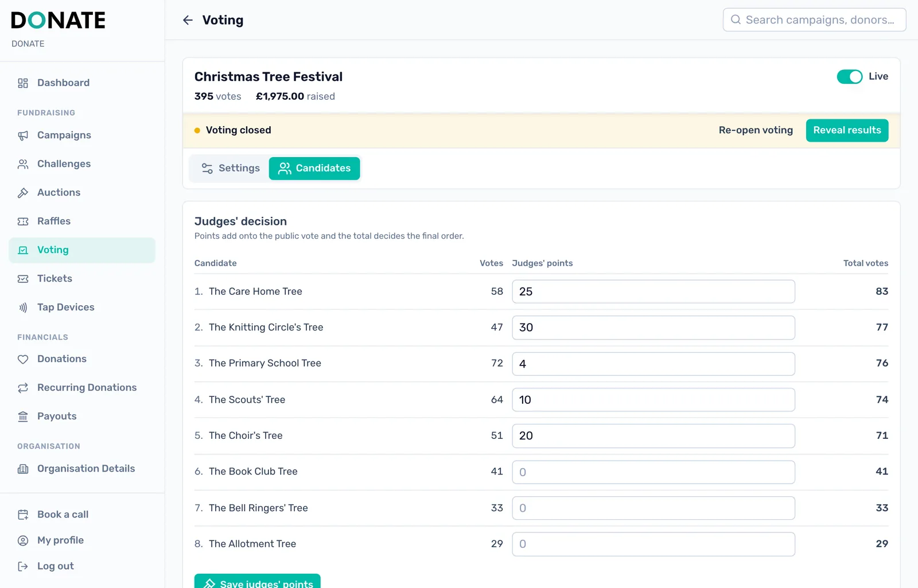Click the 'Christmas Tree Festival' title
Viewport: 918px width, 588px height.
(268, 77)
